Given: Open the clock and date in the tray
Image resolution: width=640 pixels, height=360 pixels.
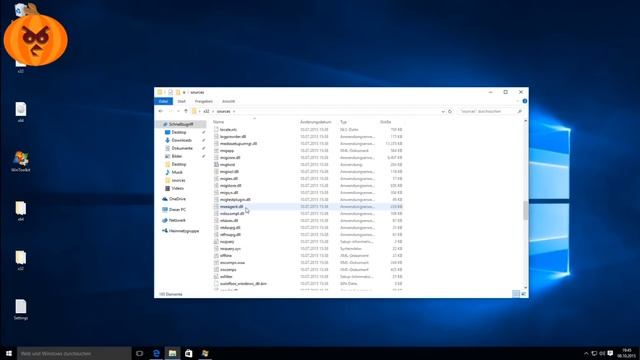Looking at the screenshot, I should click(x=626, y=353).
